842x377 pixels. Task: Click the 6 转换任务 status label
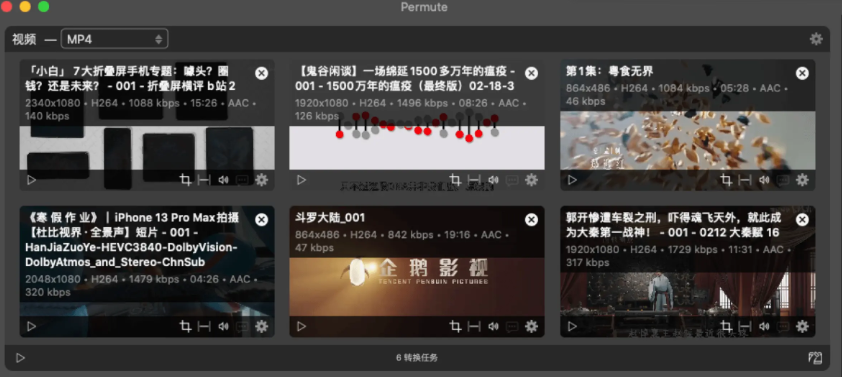[x=417, y=358]
